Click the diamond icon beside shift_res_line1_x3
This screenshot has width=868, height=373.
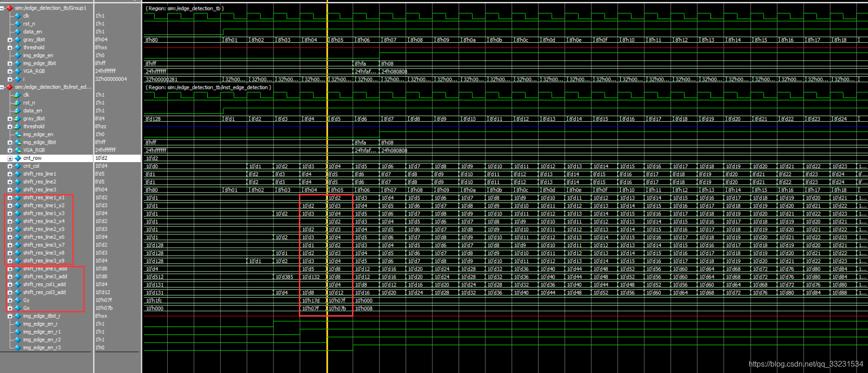click(18, 213)
